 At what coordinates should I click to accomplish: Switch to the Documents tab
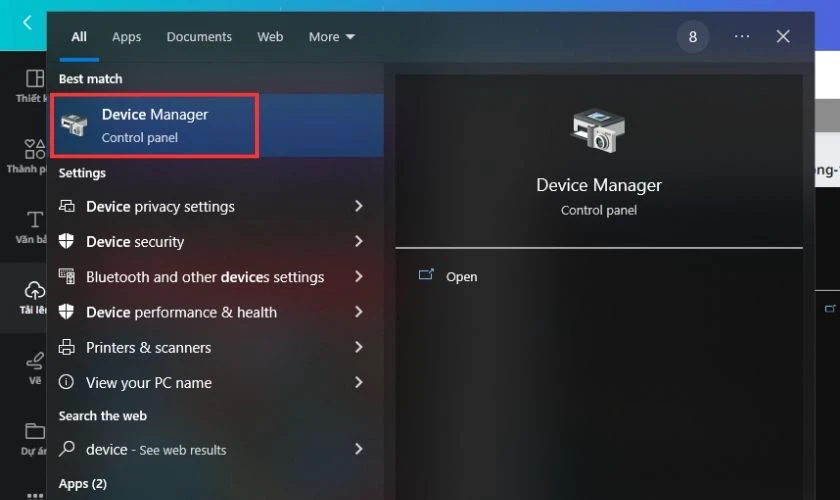click(199, 36)
